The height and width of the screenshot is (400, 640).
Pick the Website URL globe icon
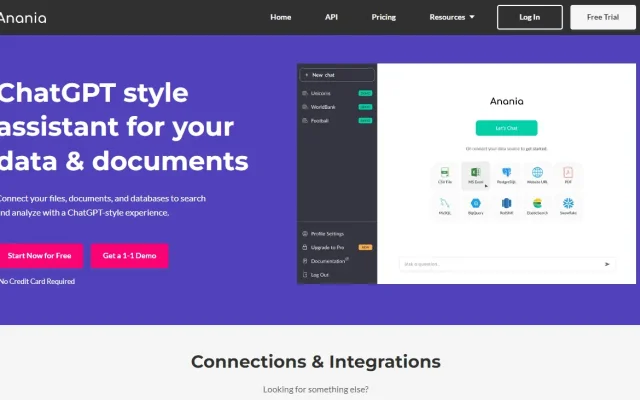click(x=537, y=172)
